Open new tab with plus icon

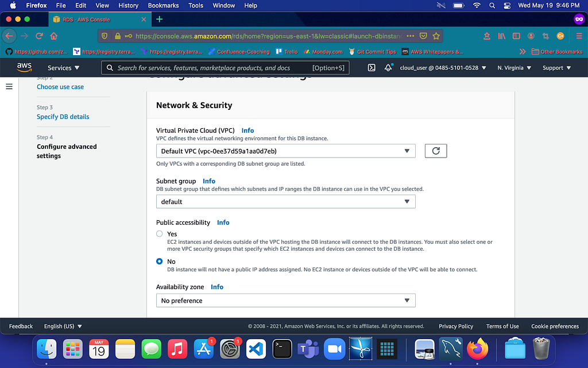[160, 19]
